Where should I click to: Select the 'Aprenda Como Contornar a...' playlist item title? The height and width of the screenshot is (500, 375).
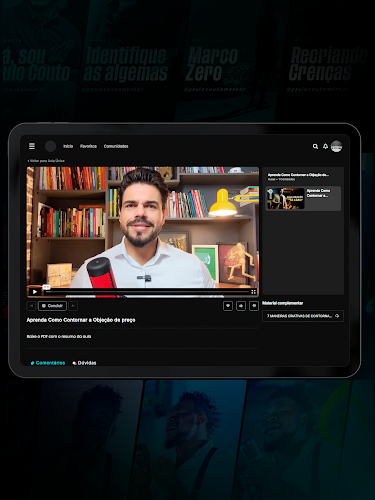[x=318, y=193]
